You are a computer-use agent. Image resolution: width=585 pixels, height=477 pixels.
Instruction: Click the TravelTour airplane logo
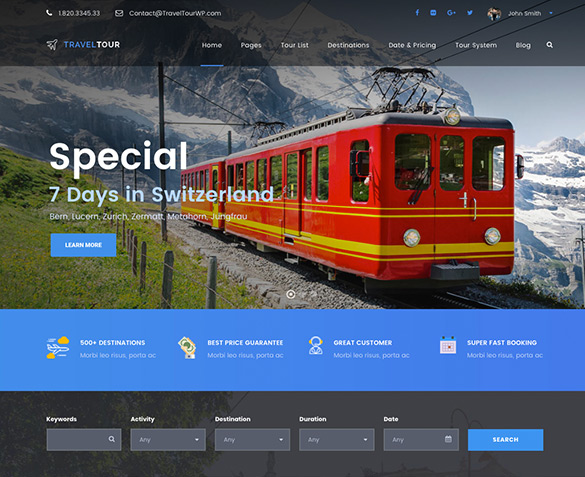52,45
